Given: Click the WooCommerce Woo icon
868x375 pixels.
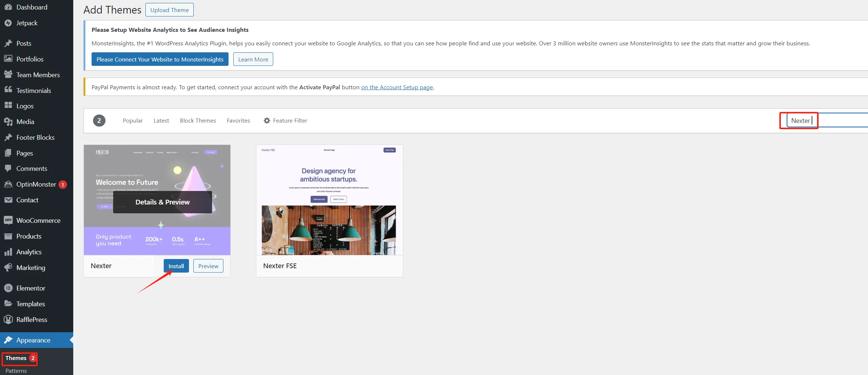Looking at the screenshot, I should pyautogui.click(x=8, y=220).
